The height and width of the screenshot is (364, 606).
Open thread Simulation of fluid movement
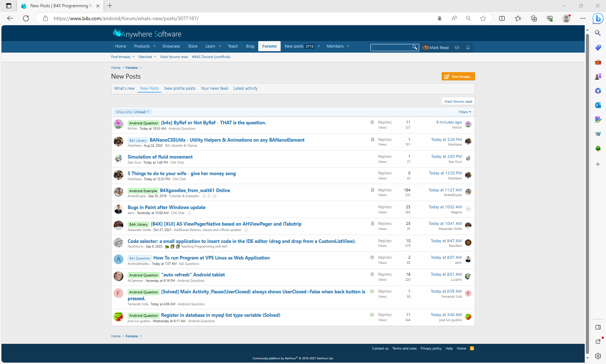click(160, 157)
